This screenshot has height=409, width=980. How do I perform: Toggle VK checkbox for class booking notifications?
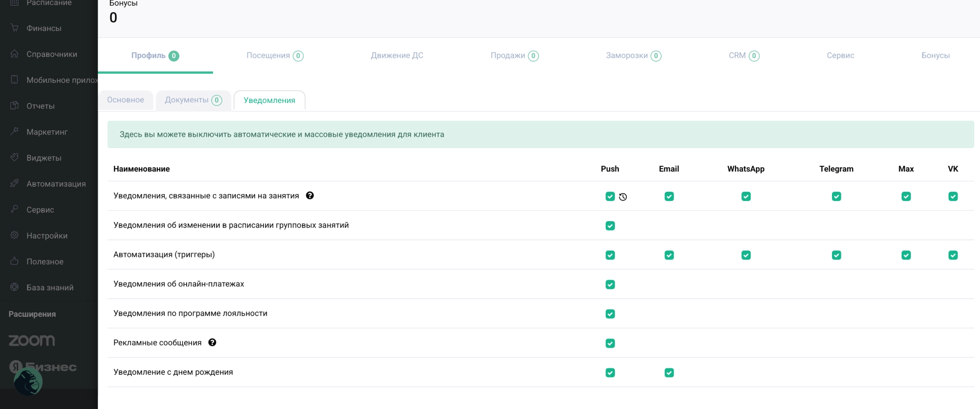(953, 196)
